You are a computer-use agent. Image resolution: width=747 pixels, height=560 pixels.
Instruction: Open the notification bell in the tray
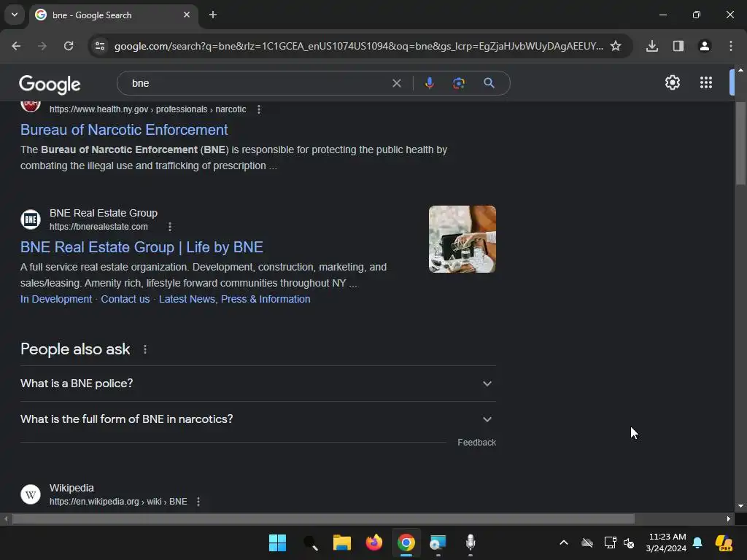pyautogui.click(x=697, y=542)
